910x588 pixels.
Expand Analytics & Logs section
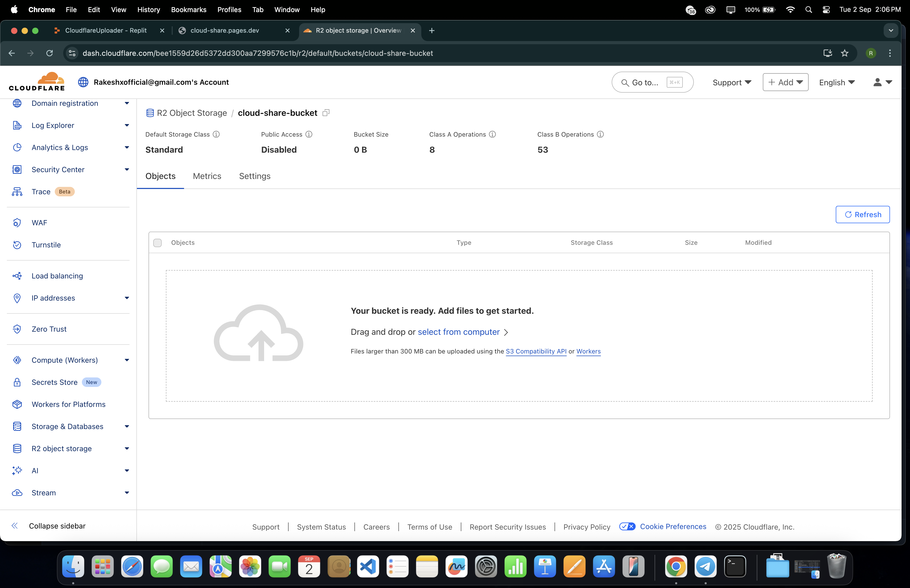click(x=127, y=147)
